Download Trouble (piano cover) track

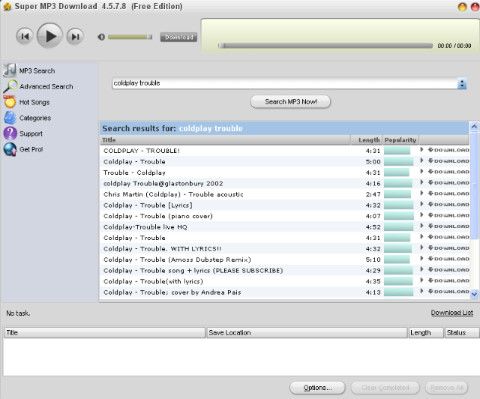449,216
